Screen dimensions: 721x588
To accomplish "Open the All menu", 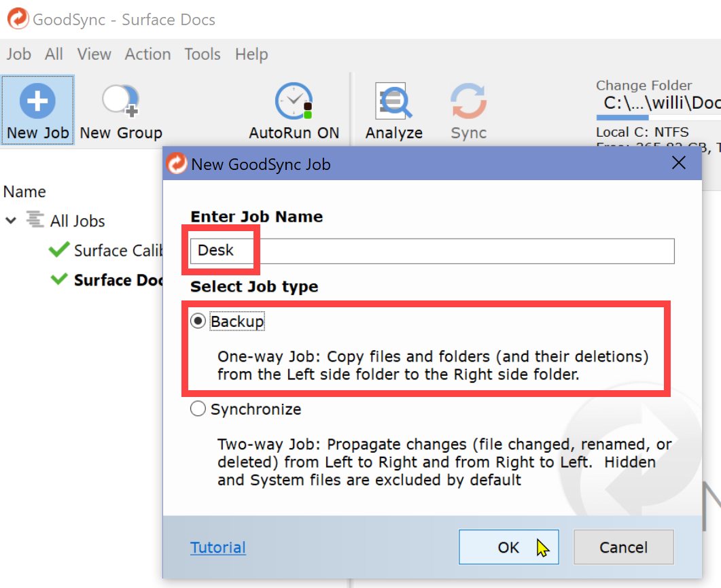I will point(54,54).
